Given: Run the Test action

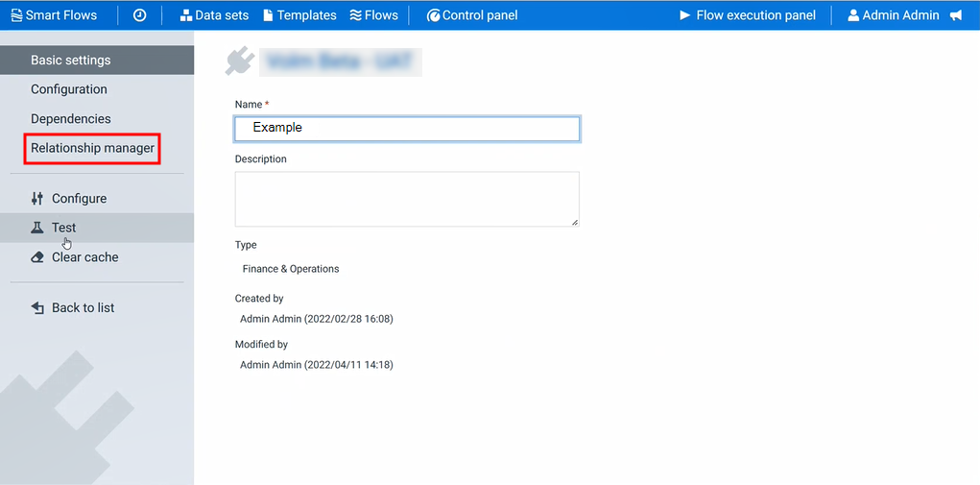Looking at the screenshot, I should [97, 228].
